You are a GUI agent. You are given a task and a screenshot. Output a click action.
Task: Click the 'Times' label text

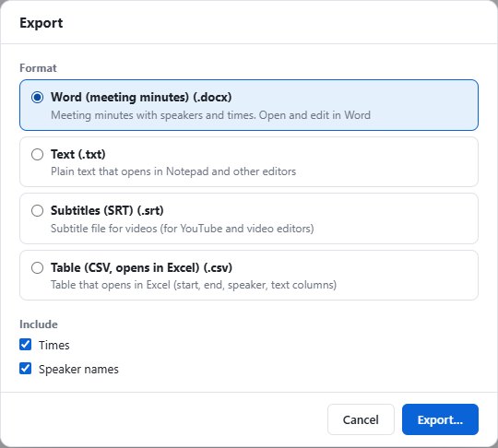[54, 345]
